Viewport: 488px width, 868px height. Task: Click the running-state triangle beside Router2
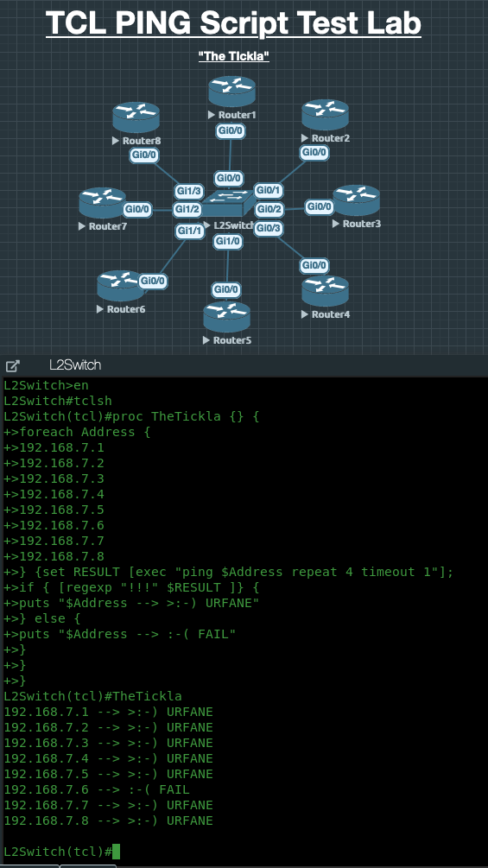click(x=305, y=138)
